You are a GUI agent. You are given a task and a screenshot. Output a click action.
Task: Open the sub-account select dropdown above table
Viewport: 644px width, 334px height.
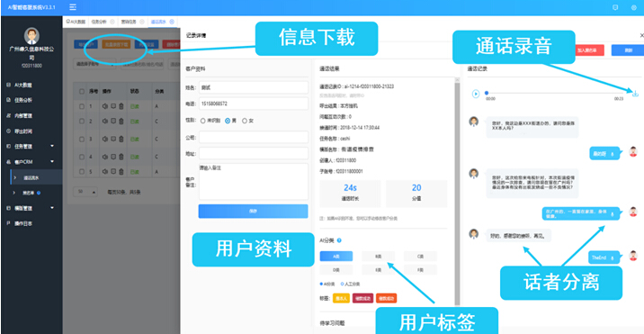(x=94, y=64)
